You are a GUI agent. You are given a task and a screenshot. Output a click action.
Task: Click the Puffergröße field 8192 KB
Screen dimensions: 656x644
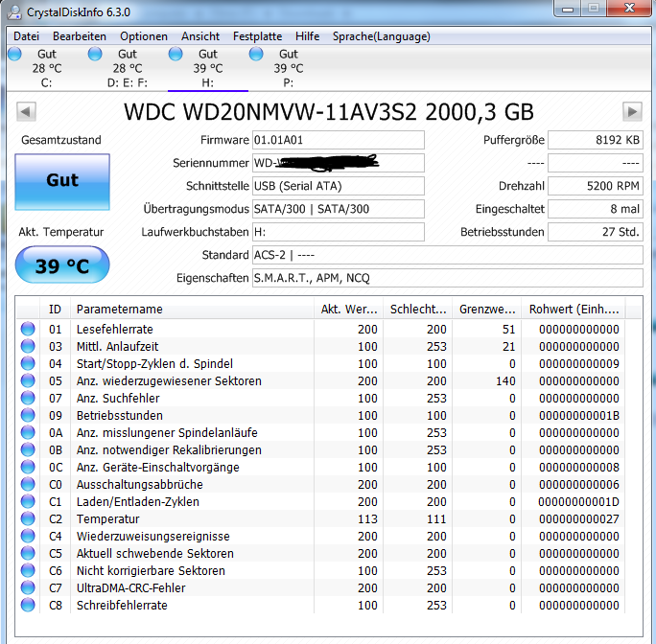pyautogui.click(x=596, y=140)
